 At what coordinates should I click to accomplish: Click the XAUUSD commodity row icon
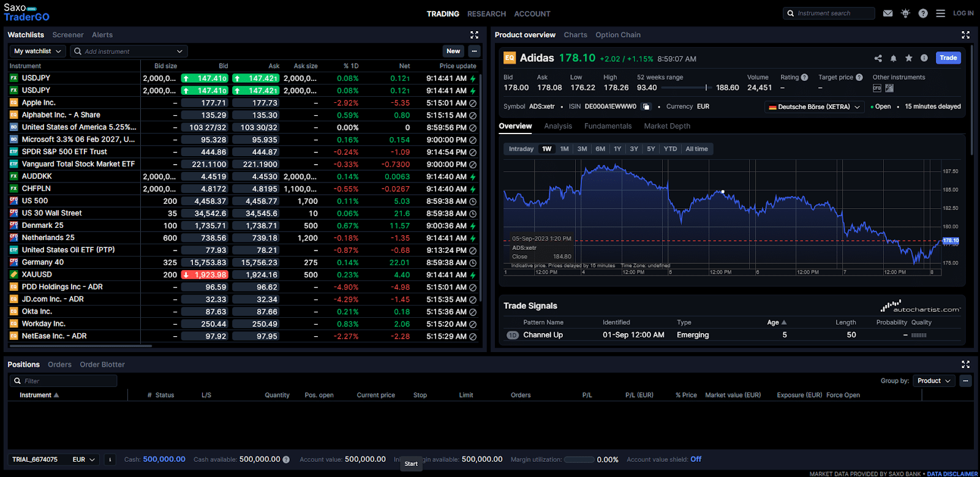[x=13, y=274]
